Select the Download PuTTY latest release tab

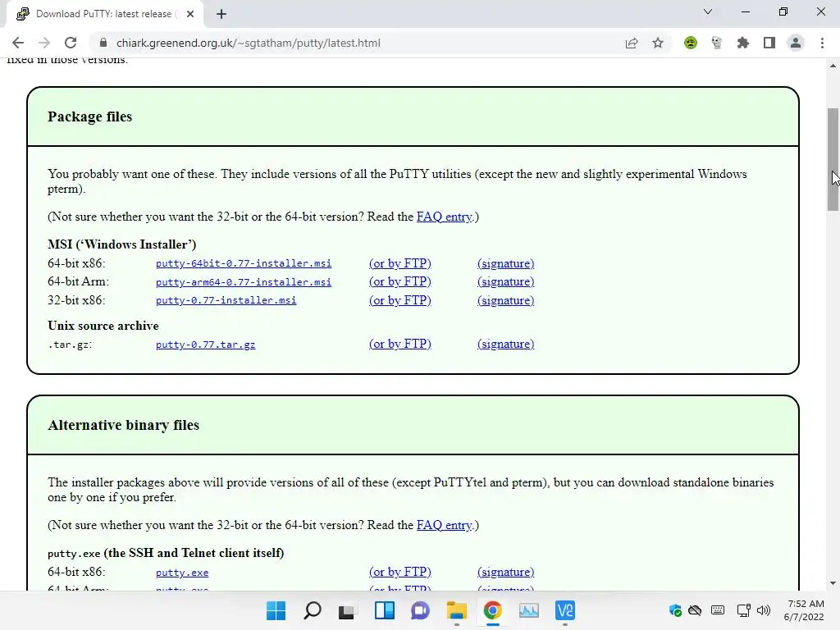click(x=105, y=14)
